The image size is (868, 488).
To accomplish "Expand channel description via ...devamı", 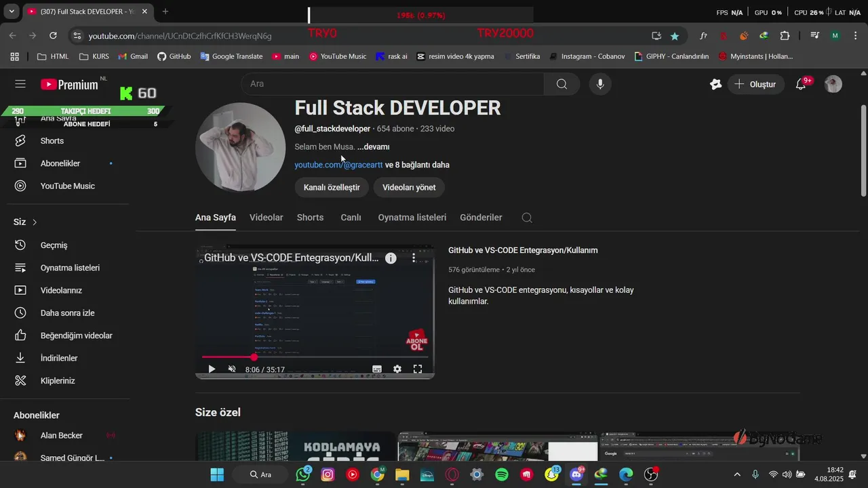I will pos(373,146).
